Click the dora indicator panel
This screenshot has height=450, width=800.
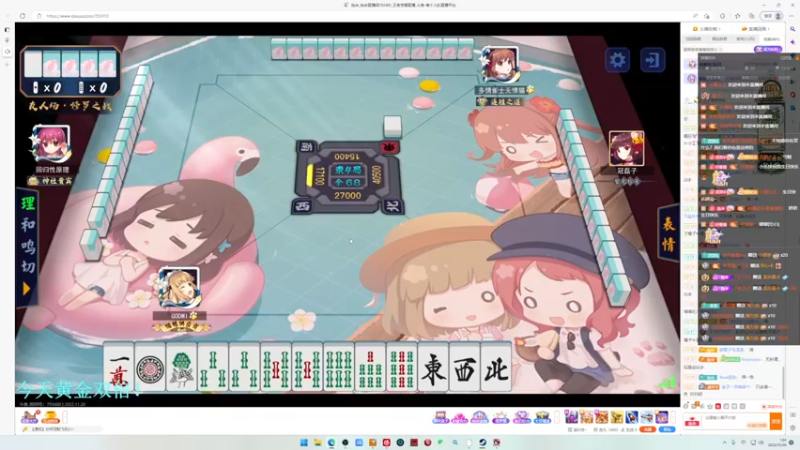(70, 71)
